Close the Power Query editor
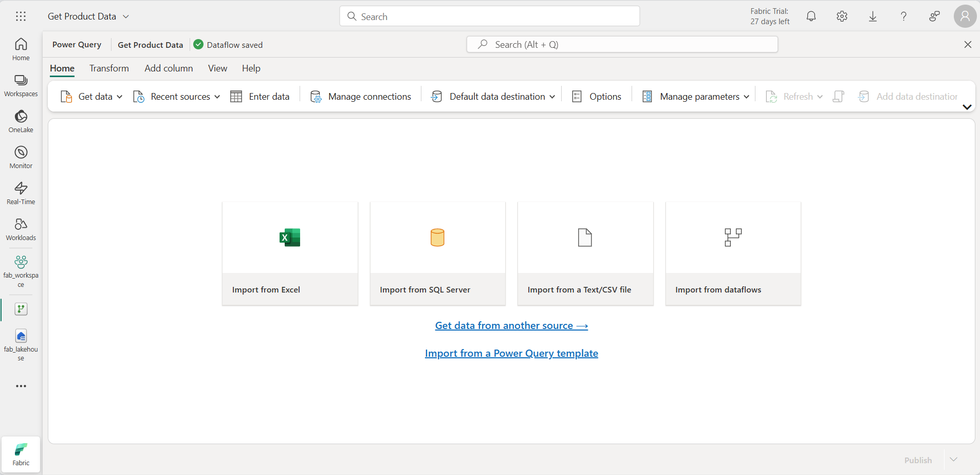The image size is (980, 475). tap(968, 45)
